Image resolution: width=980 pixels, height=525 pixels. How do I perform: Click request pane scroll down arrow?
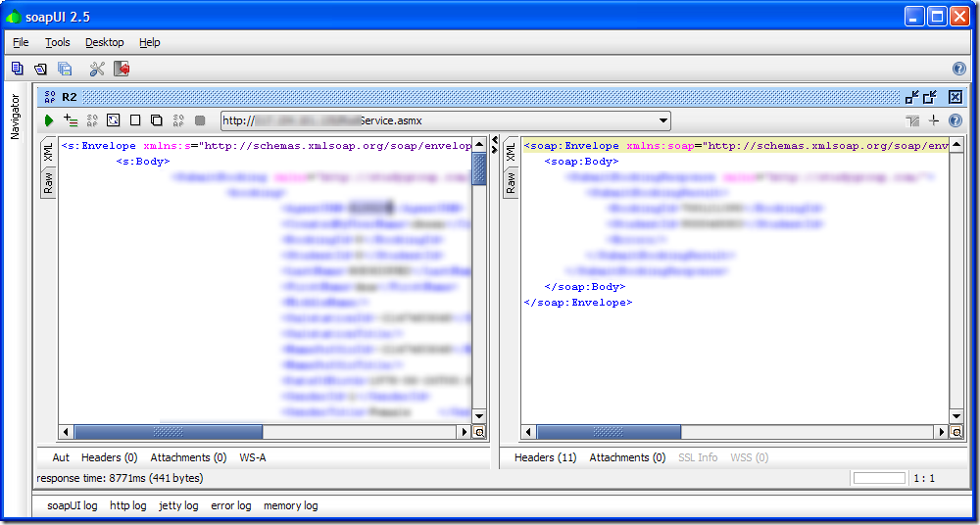pyautogui.click(x=479, y=416)
